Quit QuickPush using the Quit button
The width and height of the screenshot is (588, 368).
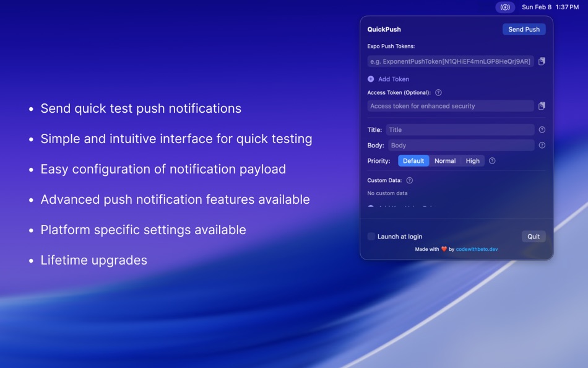[533, 236]
